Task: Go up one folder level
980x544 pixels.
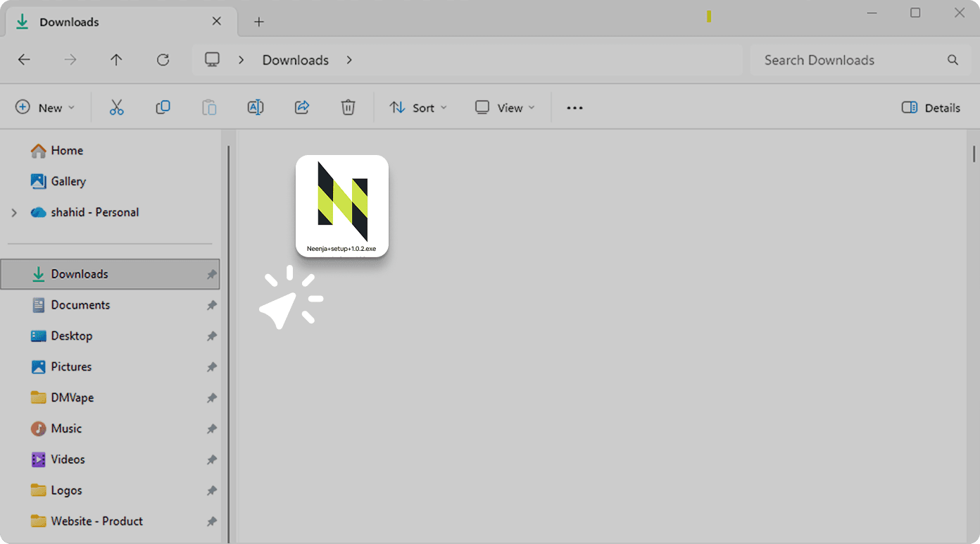Action: tap(116, 60)
